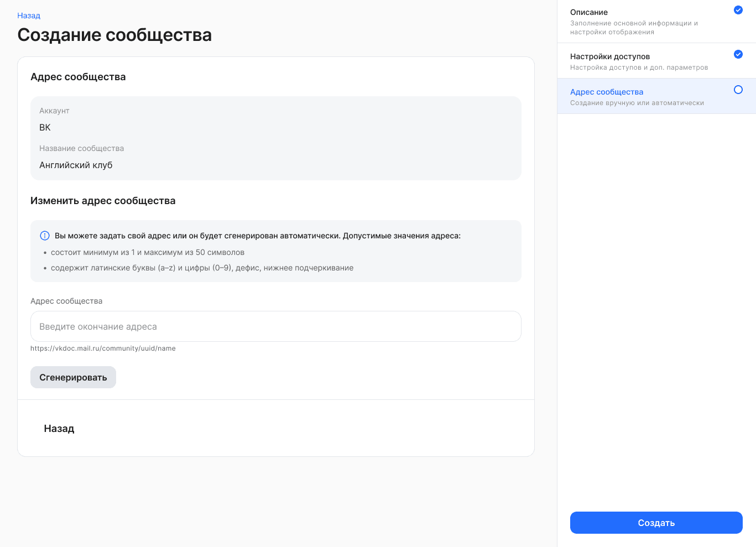Click the address input field Введите окончание адреса
The height and width of the screenshot is (547, 756).
pyautogui.click(x=275, y=326)
